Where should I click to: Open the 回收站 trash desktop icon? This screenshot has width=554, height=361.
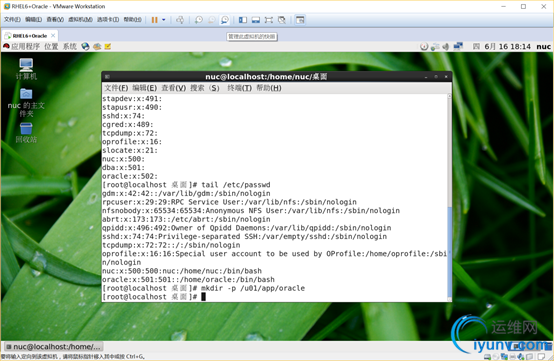[26, 132]
